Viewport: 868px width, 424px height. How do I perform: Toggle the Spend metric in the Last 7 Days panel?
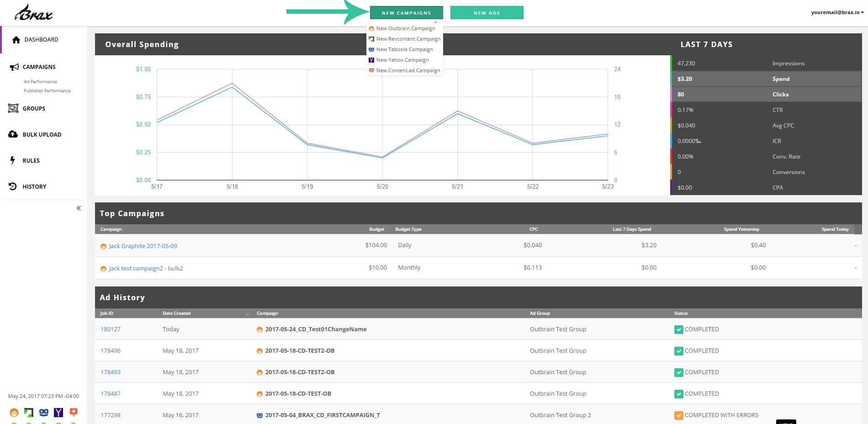click(x=766, y=79)
